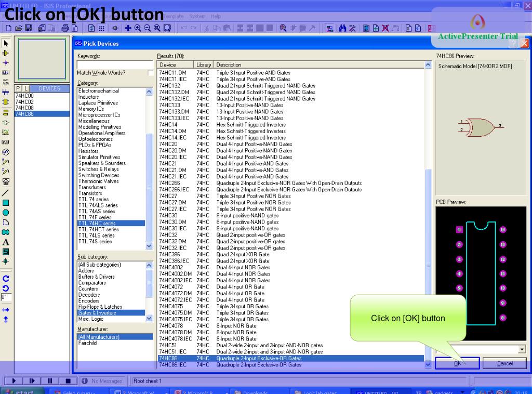Click the 74HC86 schematic preview symbol
532x394 pixels.
point(481,127)
